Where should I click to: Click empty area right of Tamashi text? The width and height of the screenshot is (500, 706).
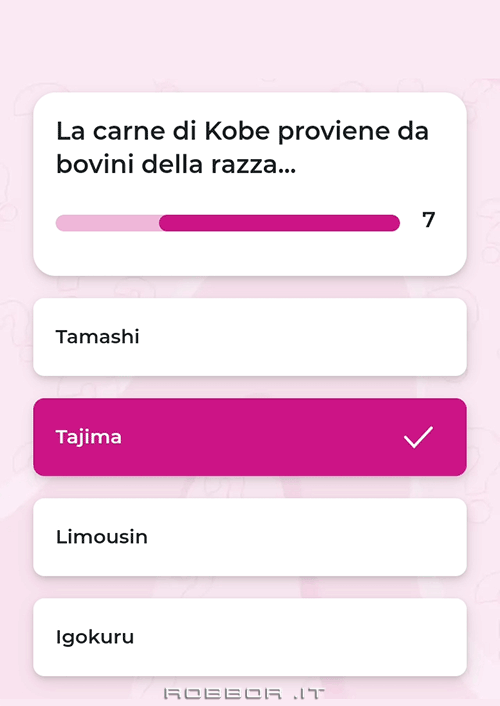tap(302, 337)
